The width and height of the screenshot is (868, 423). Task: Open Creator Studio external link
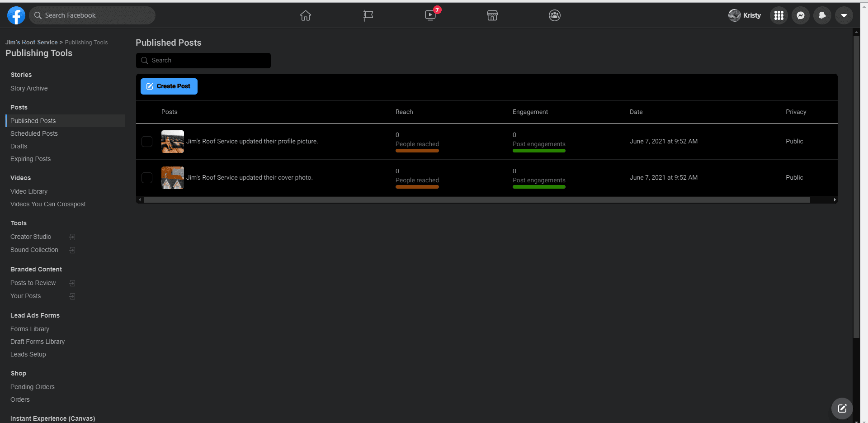[x=31, y=237]
